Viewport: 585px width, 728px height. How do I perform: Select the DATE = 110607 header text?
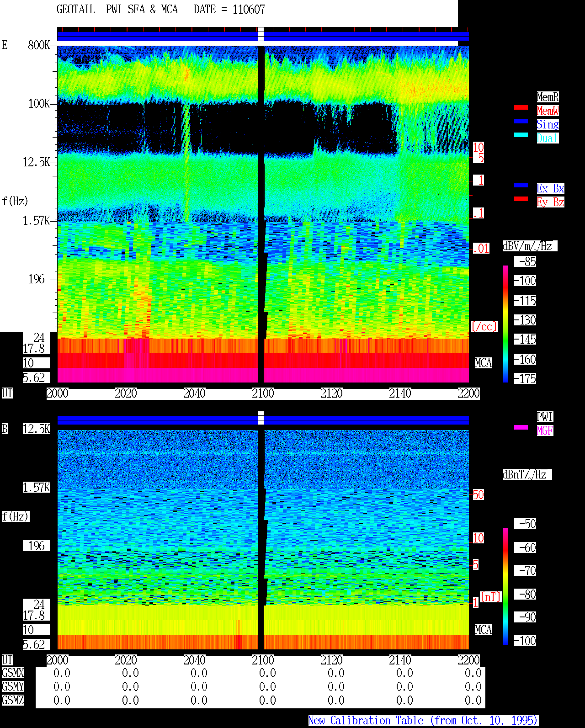pos(229,10)
